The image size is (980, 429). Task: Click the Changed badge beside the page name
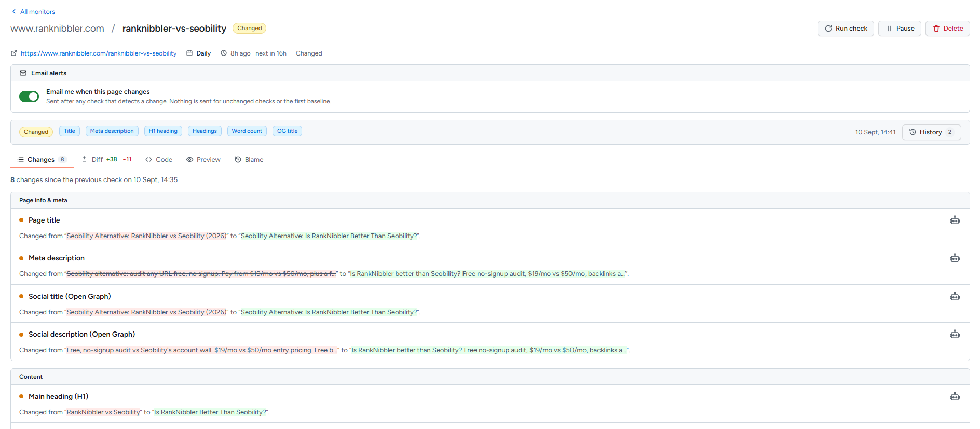point(250,29)
